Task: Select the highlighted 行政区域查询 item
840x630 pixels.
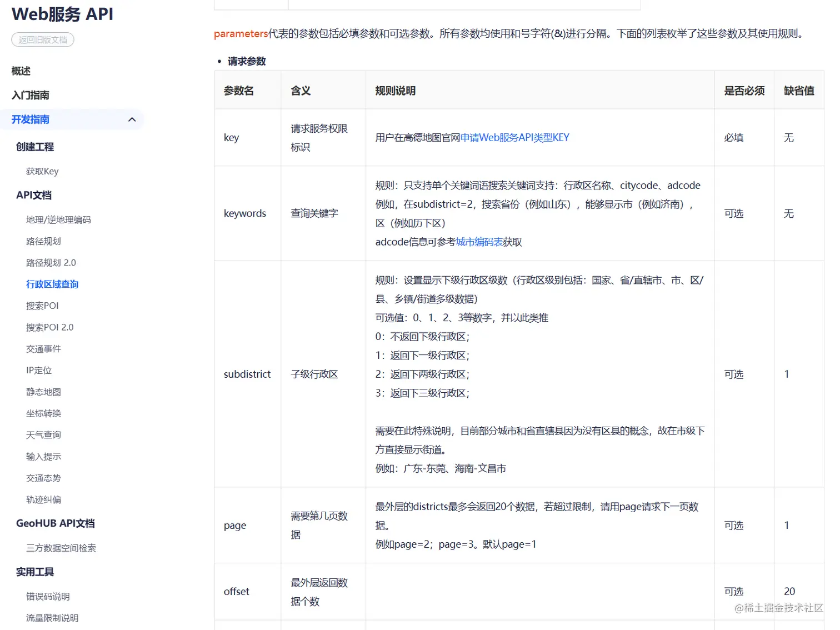Action: pyautogui.click(x=52, y=284)
